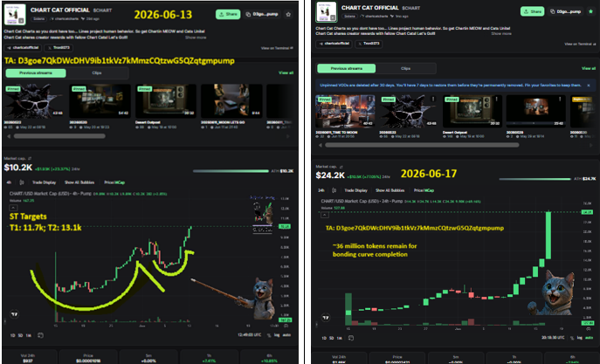Open the go-to-date icon under the 24h chart
Screen dimensions: 600x364
pos(351,338)
